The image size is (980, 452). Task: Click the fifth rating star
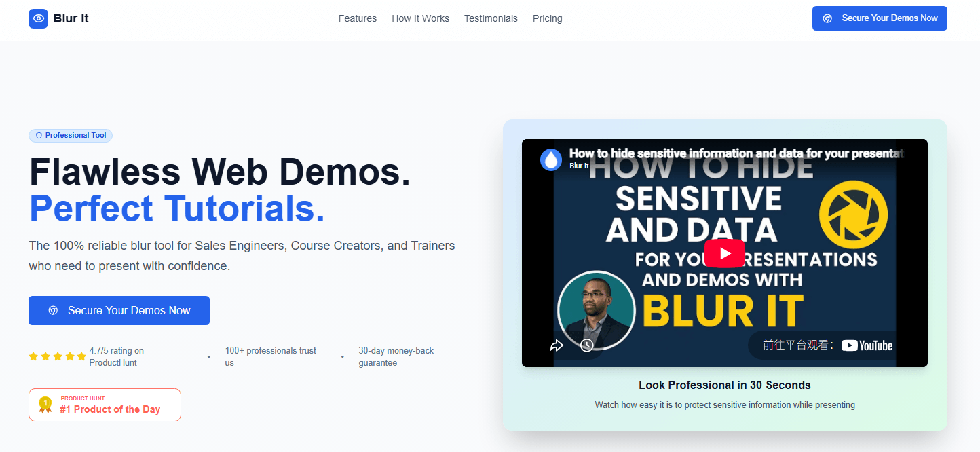81,356
